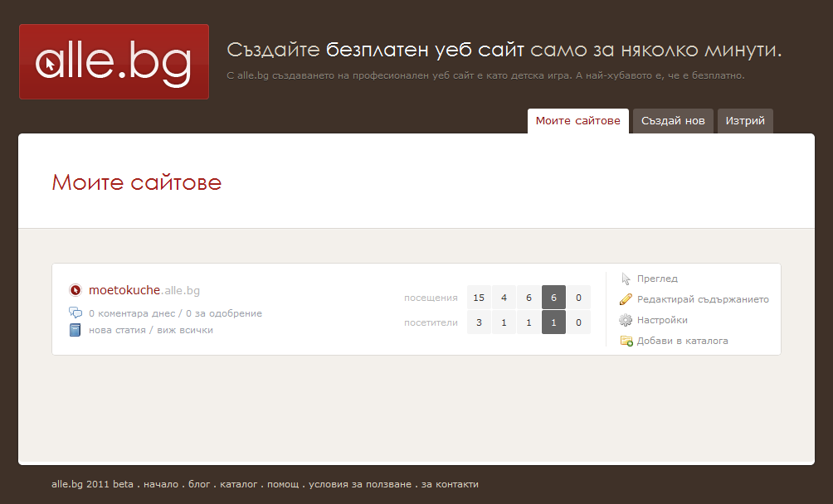The image size is (833, 504).
Task: Click the light посещения cell showing 6
Action: point(529,298)
